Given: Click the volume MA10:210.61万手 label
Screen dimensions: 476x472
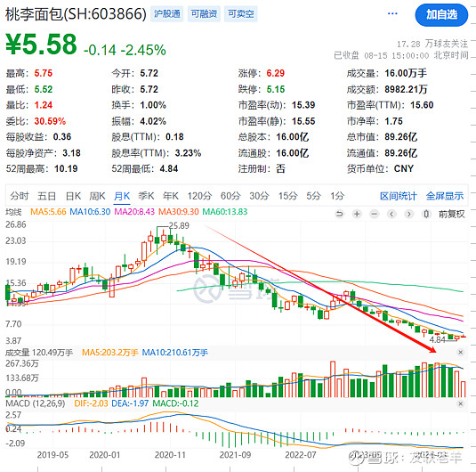Looking at the screenshot, I should click(x=175, y=353).
